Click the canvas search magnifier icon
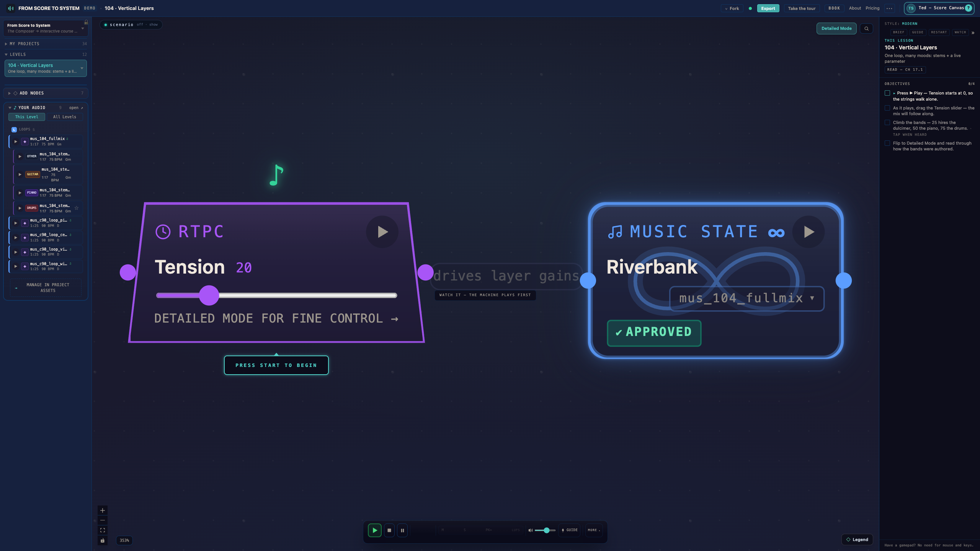The height and width of the screenshot is (551, 980). [866, 29]
